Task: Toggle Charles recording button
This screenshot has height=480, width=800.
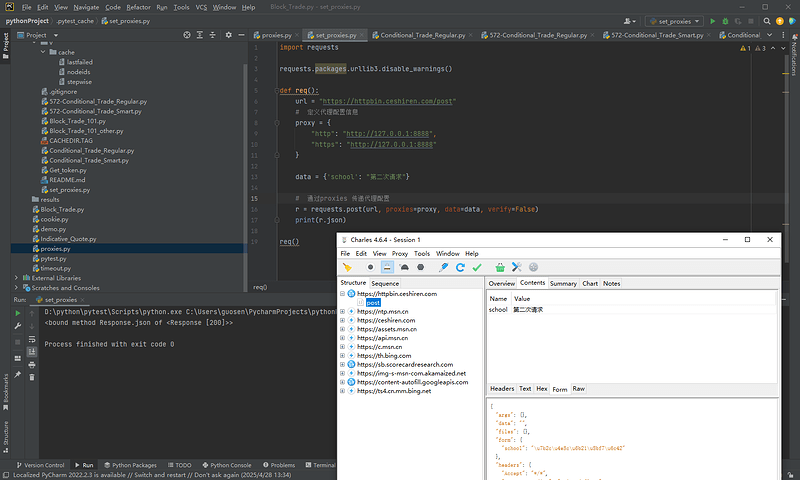Action: click(x=370, y=267)
